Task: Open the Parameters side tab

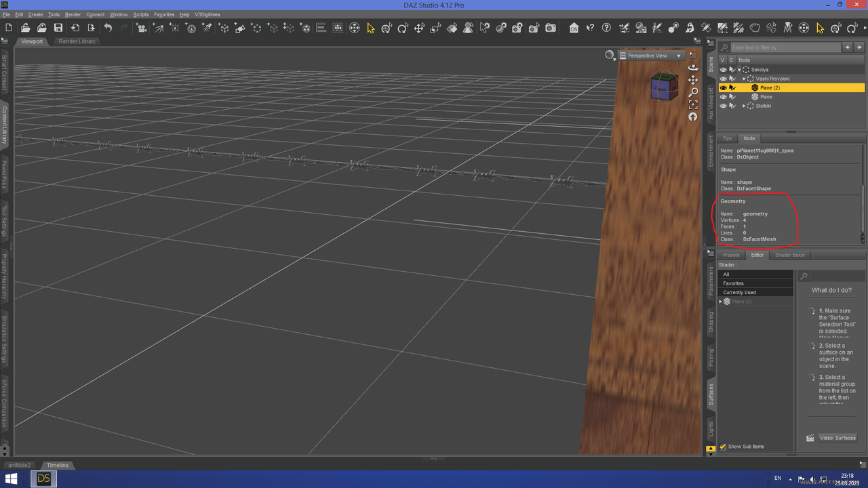Action: [711, 281]
